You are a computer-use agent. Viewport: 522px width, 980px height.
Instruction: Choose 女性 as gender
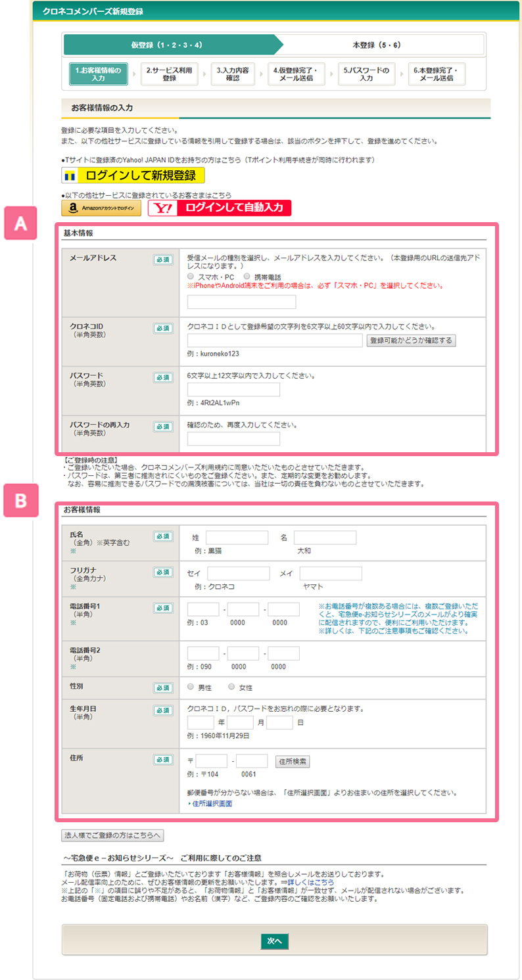click(x=231, y=687)
